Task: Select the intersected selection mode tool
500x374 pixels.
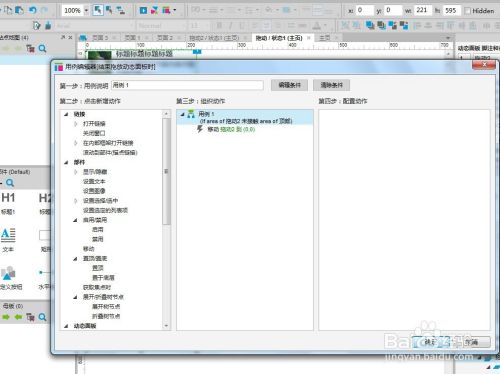Action: pos(98,10)
